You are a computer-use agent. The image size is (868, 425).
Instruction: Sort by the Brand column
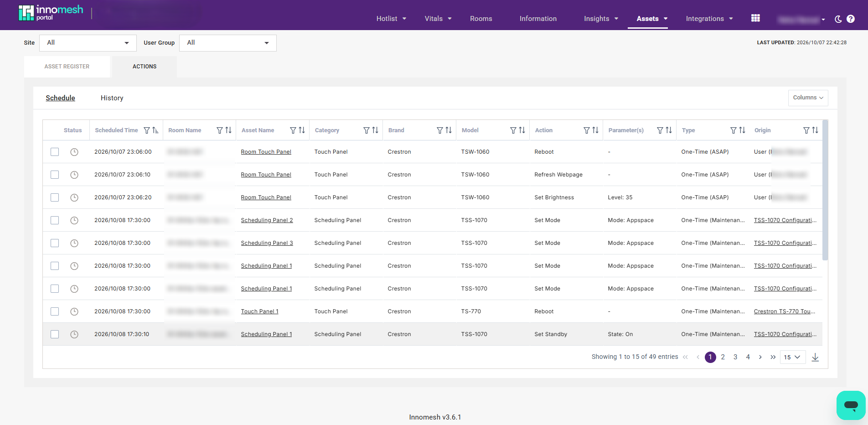[449, 130]
